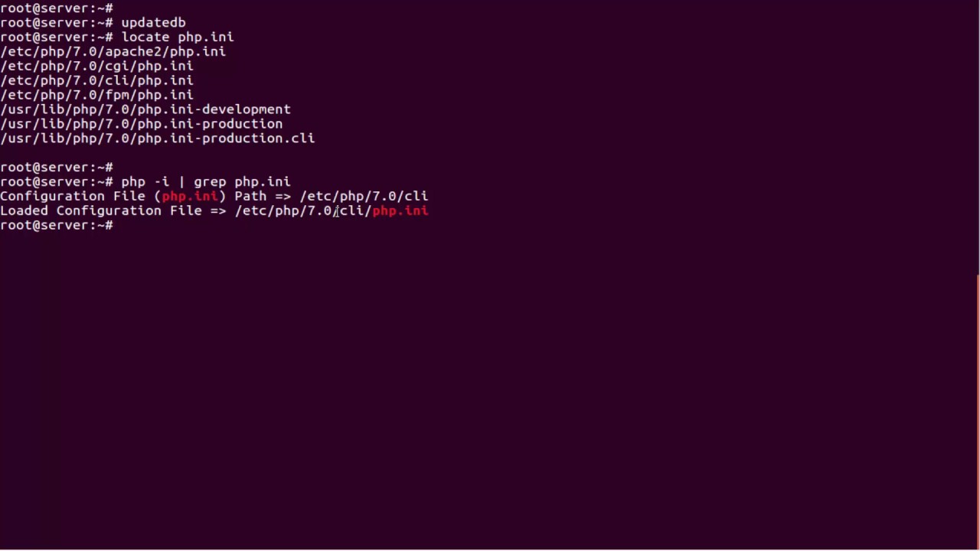
Task: Click the cli/php.ini path in locate results
Action: [96, 80]
